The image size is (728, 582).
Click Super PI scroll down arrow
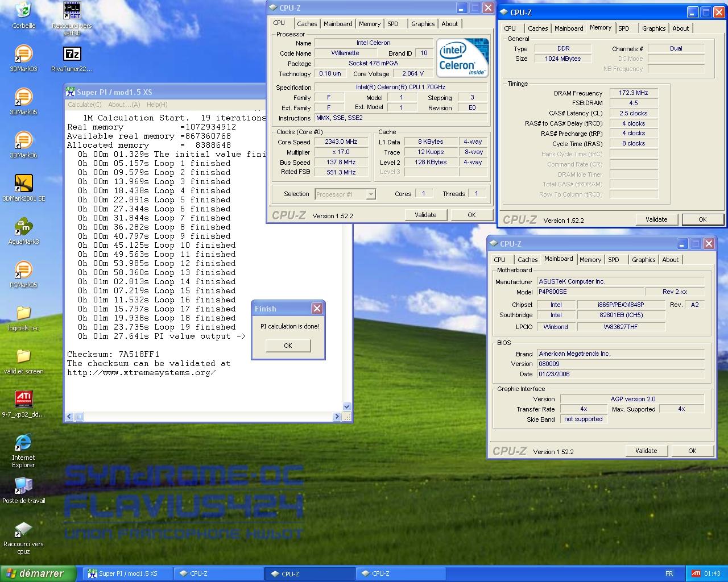coord(347,407)
